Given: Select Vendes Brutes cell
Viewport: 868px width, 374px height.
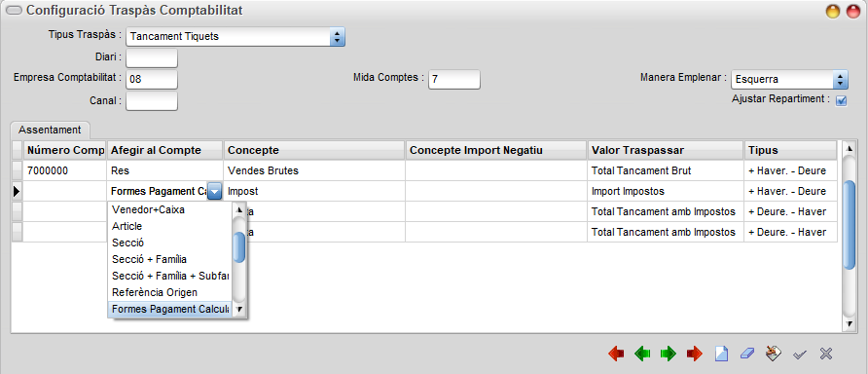Looking at the screenshot, I should [314, 170].
